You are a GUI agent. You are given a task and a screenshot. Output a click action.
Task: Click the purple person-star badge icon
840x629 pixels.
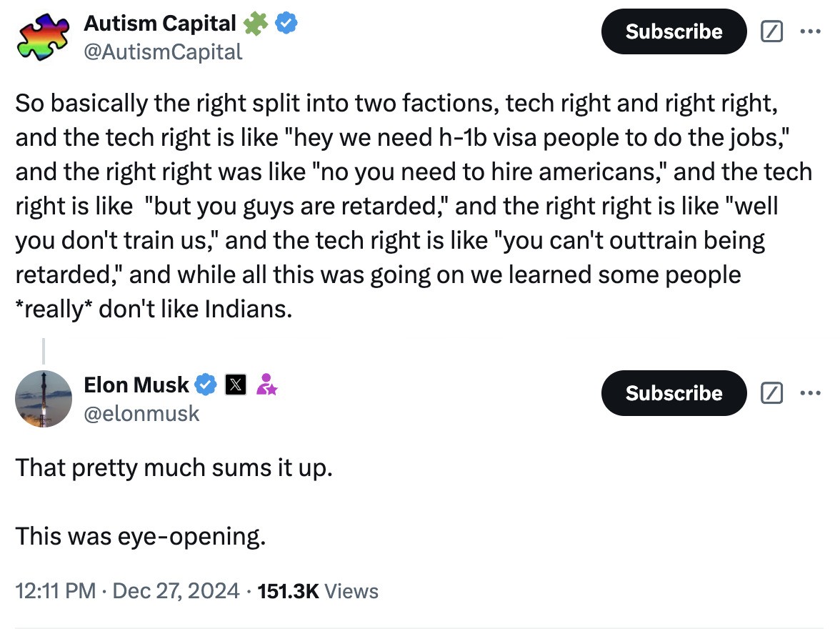click(267, 385)
